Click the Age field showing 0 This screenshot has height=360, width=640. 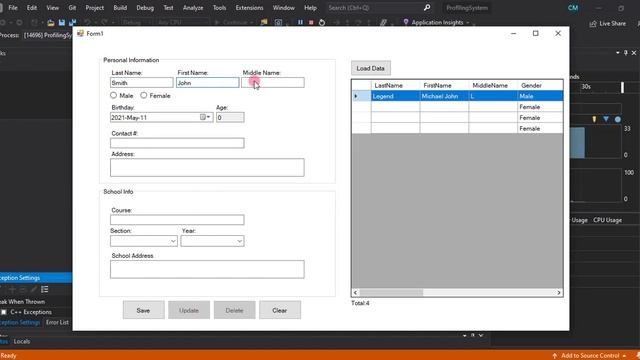point(230,118)
